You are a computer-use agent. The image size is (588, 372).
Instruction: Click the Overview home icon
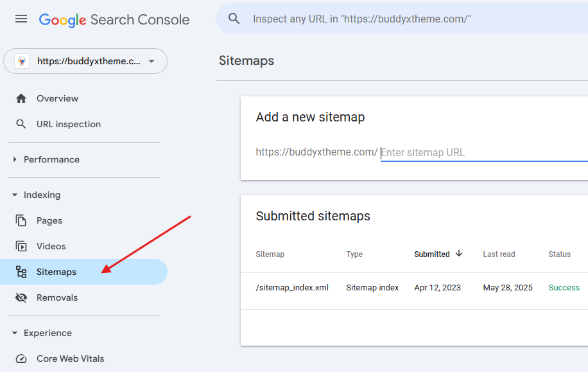pos(21,98)
